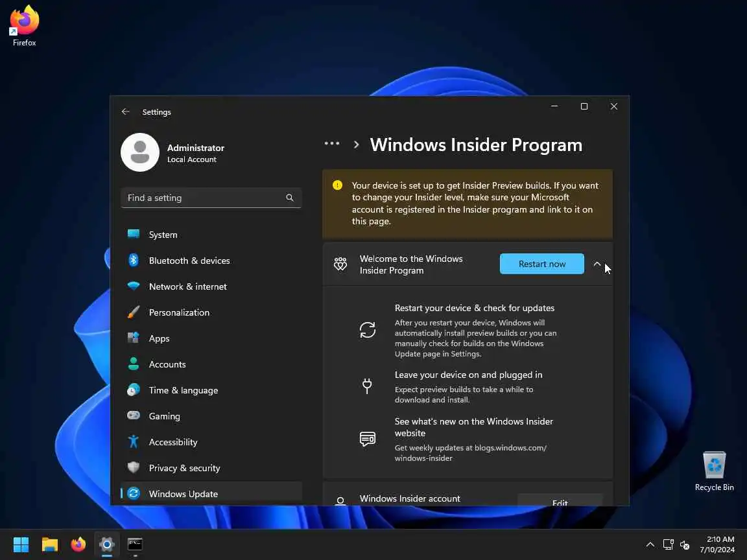
Task: Click the Accounts person icon in sidebar
Action: (x=134, y=364)
